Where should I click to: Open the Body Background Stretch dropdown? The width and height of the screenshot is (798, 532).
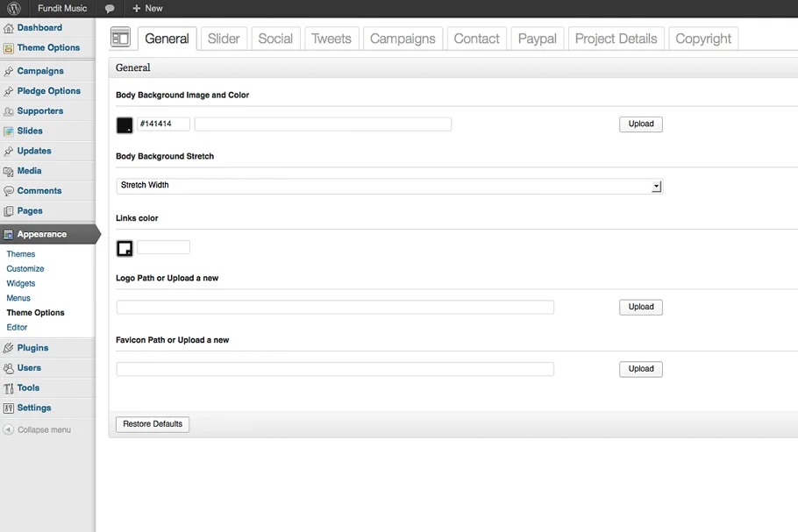pos(388,186)
